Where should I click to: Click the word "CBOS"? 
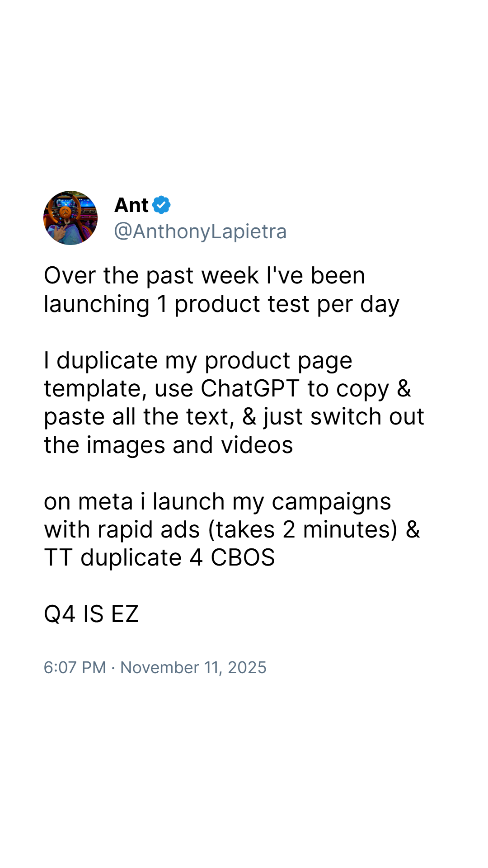click(243, 558)
